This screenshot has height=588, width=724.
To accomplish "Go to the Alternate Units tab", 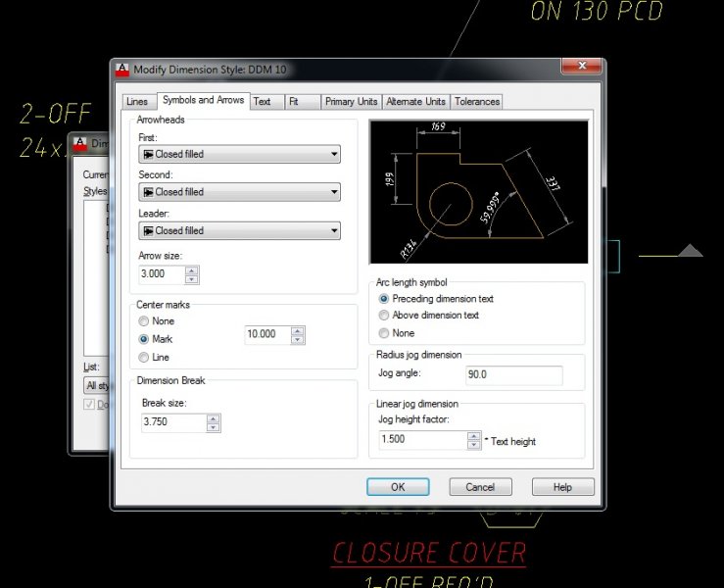I will [x=416, y=102].
